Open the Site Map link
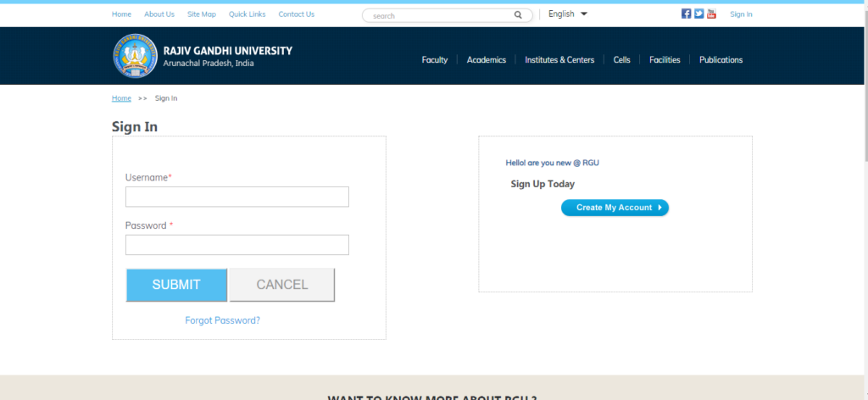The image size is (868, 400). pos(202,14)
